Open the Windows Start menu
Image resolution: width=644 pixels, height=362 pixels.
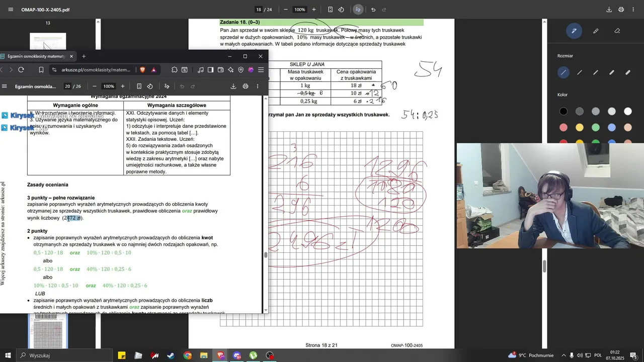pos(8,355)
